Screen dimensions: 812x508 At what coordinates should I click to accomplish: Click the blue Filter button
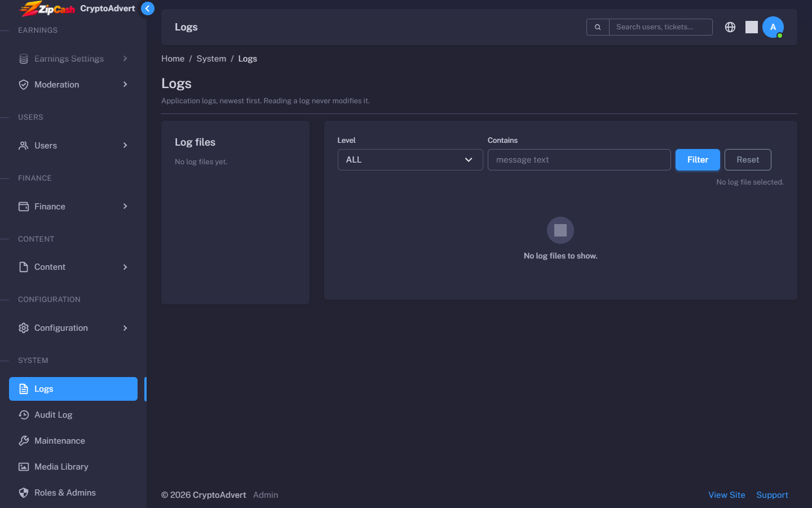[698, 160]
